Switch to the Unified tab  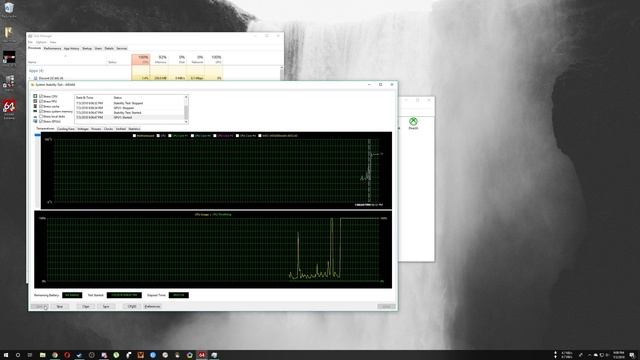click(121, 129)
